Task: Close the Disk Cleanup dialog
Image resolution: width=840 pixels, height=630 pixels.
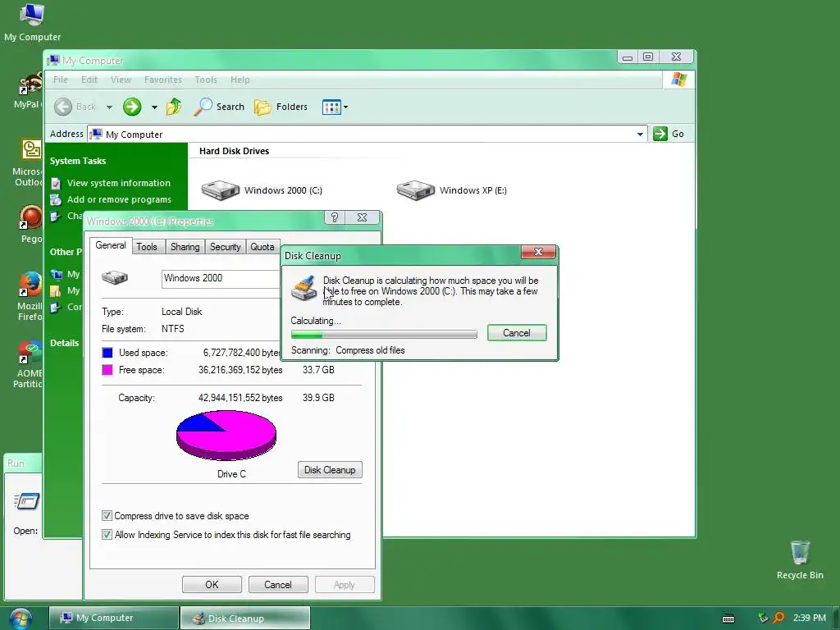Action: tap(538, 253)
